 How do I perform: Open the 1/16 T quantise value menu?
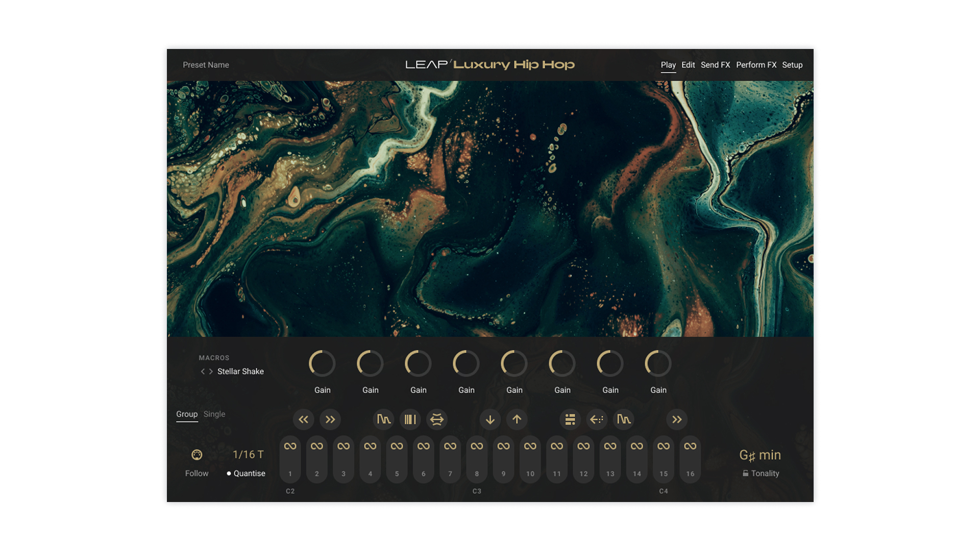pos(248,455)
